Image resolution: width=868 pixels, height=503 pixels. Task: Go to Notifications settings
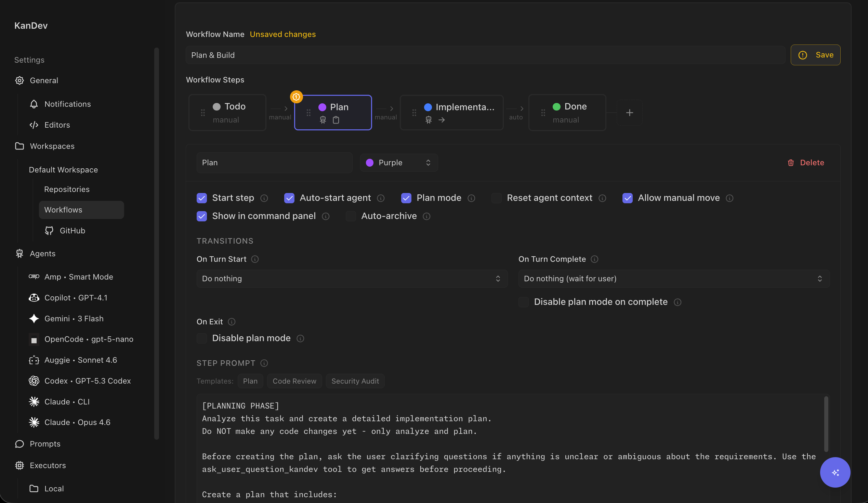tap(67, 104)
